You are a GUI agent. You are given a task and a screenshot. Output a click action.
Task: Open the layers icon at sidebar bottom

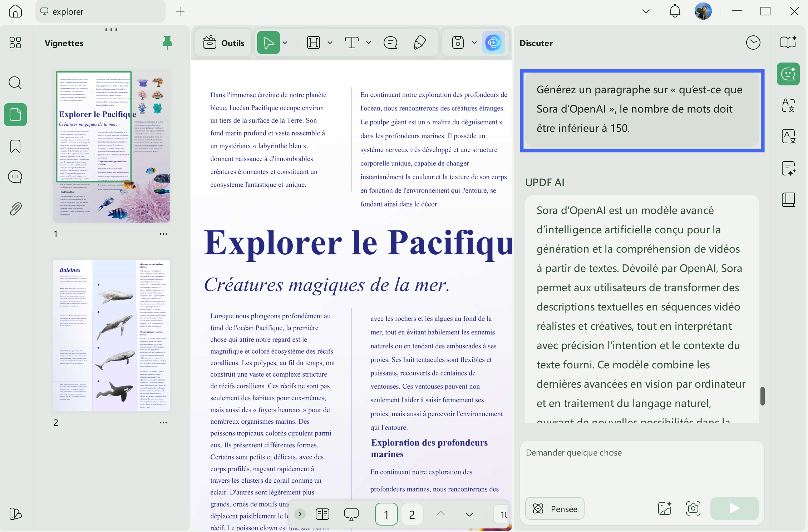(15, 514)
